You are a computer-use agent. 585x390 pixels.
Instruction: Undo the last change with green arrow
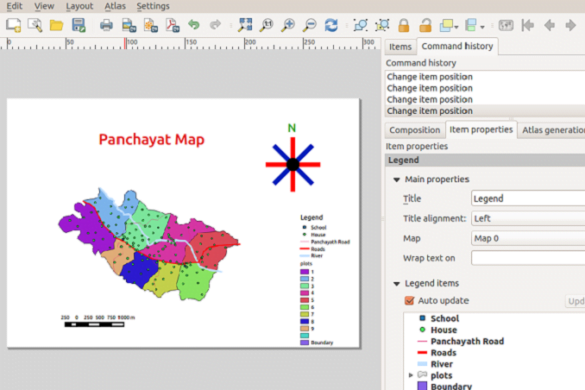click(x=194, y=25)
